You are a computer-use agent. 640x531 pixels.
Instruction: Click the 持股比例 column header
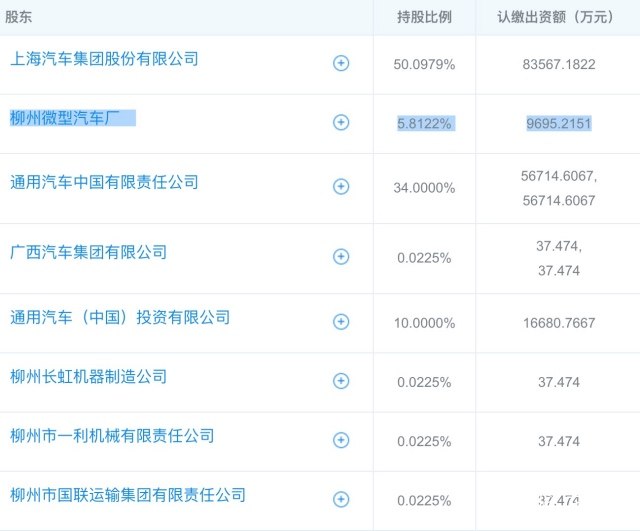click(x=425, y=17)
